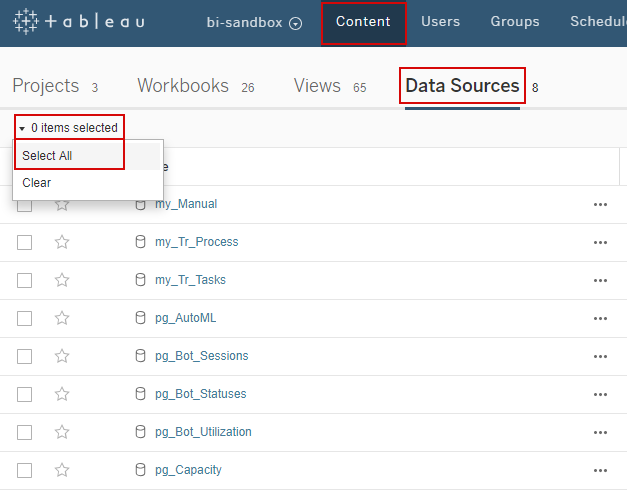Image resolution: width=627 pixels, height=498 pixels.
Task: Favorite pg_AutoML with the star
Action: pos(62,318)
